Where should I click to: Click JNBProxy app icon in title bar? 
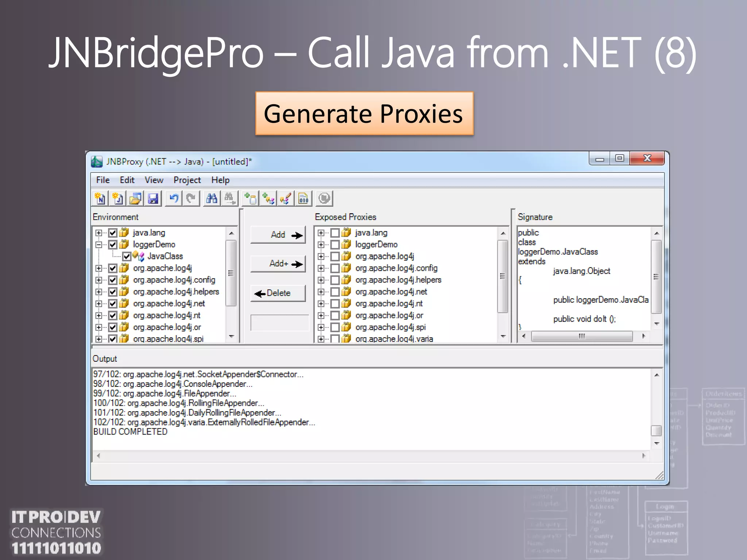97,162
